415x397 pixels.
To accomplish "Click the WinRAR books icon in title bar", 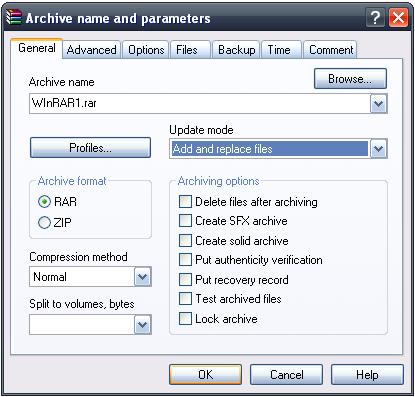I will coord(14,17).
